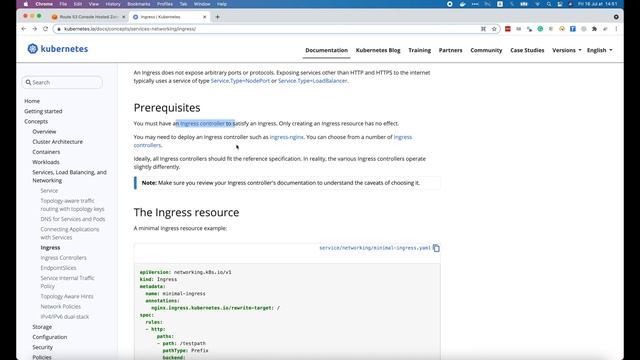Open Network Policies in sidebar
This screenshot has width=640, height=360.
click(x=60, y=307)
